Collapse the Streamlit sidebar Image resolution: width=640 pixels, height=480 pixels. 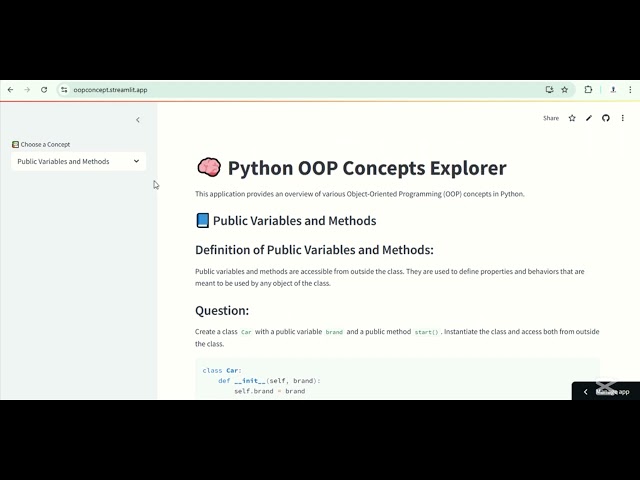pyautogui.click(x=138, y=120)
